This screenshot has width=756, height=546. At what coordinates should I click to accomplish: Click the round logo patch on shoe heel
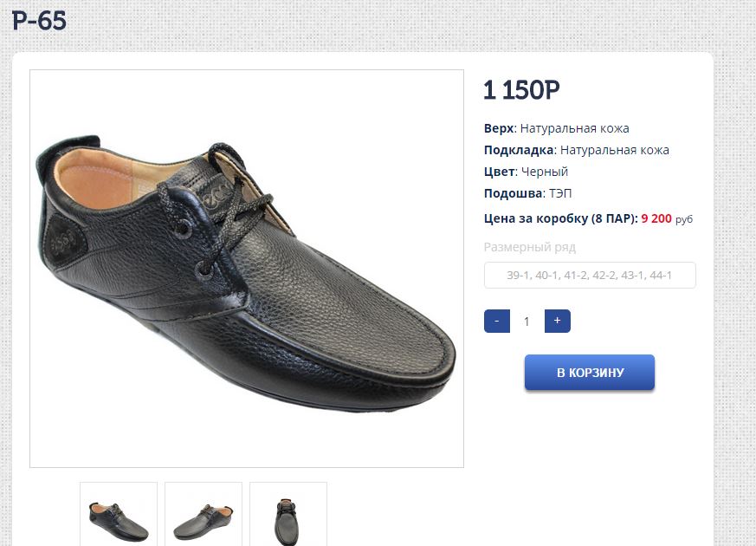[x=62, y=231]
